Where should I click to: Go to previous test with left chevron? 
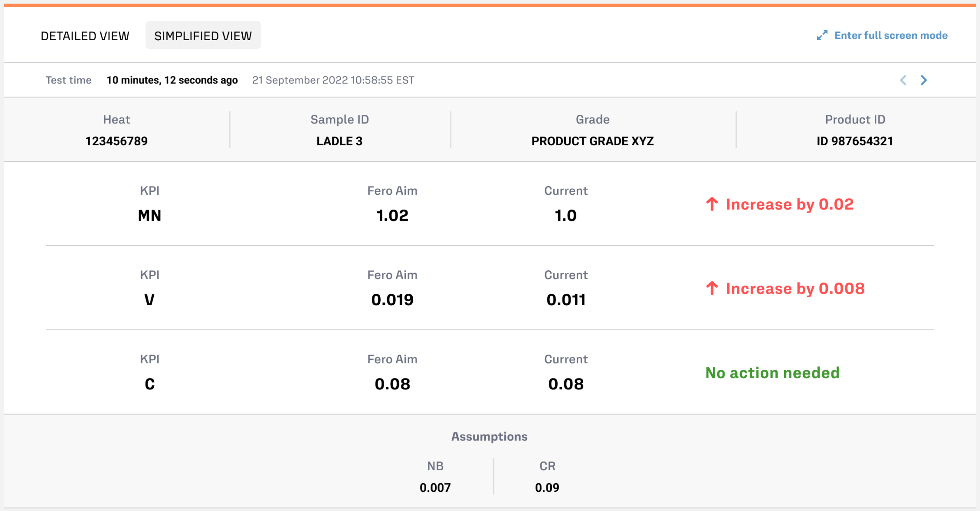click(x=903, y=80)
